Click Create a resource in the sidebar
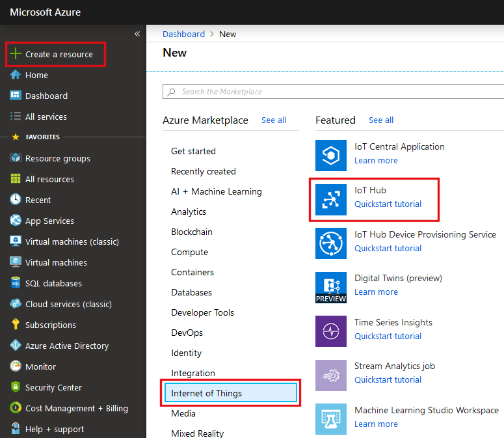This screenshot has height=438, width=504. [59, 55]
